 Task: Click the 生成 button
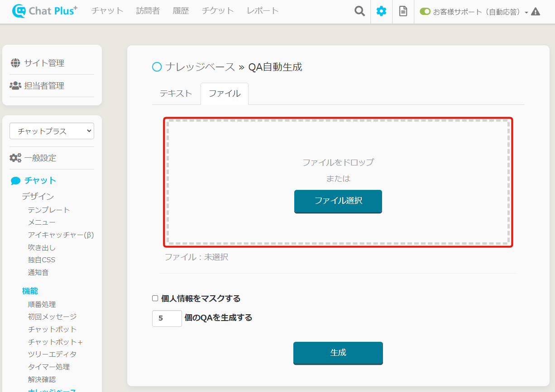[x=338, y=353]
